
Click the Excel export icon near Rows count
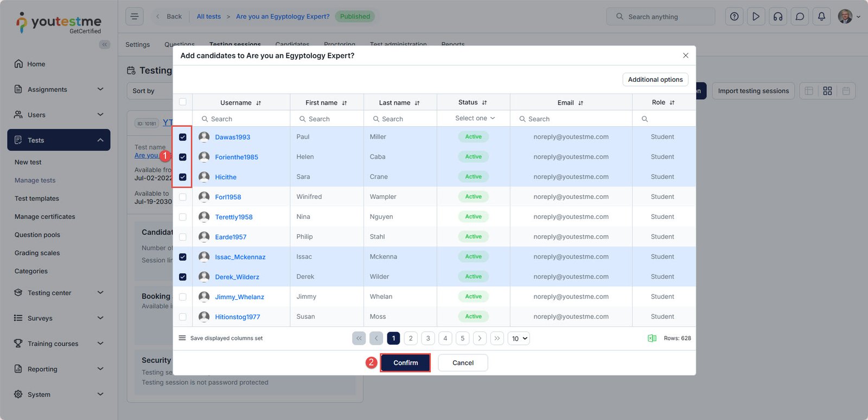pos(652,338)
